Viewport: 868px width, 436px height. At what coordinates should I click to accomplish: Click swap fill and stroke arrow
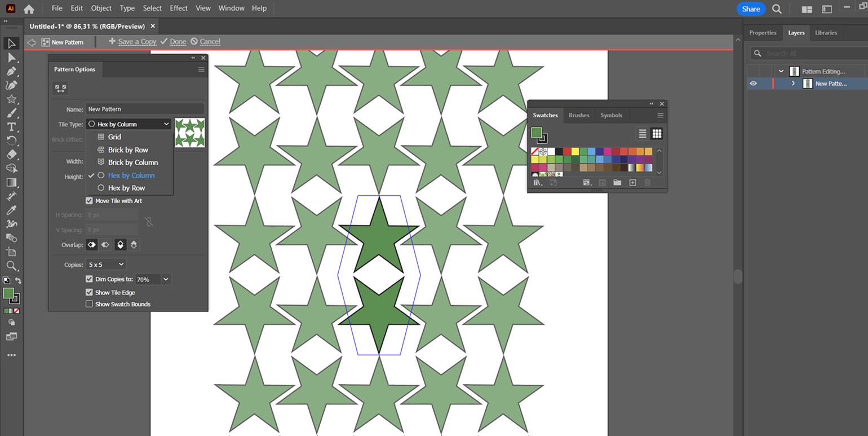pos(19,280)
